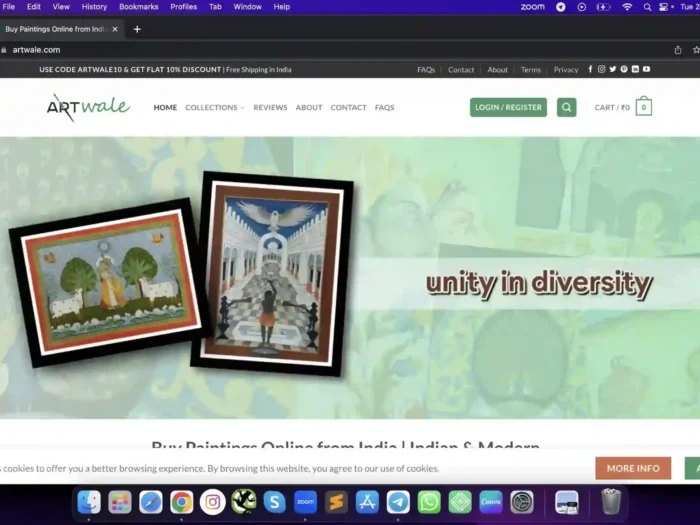Click the Login / Register button

pyautogui.click(x=508, y=107)
